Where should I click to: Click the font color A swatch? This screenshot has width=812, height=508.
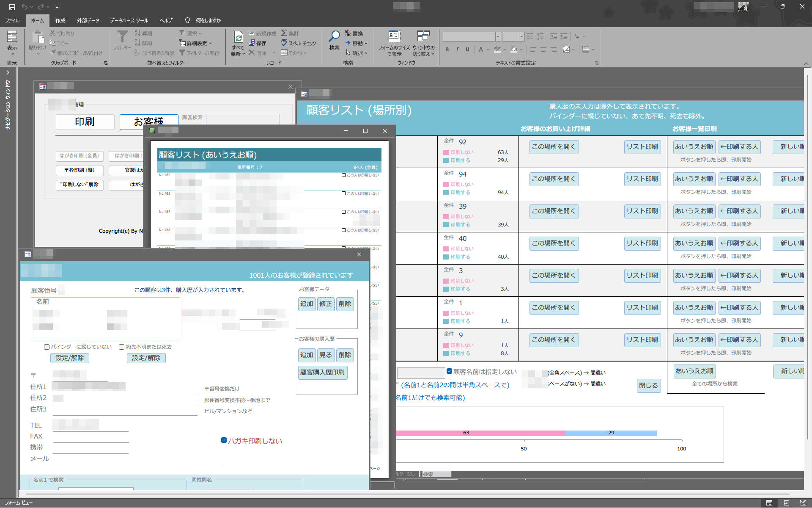click(x=481, y=50)
